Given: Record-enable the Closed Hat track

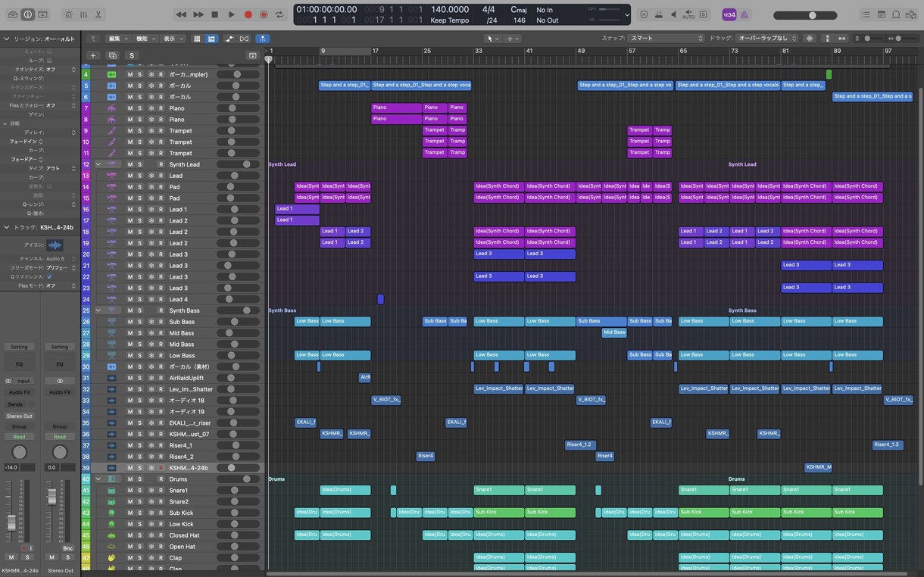Looking at the screenshot, I should pos(161,535).
